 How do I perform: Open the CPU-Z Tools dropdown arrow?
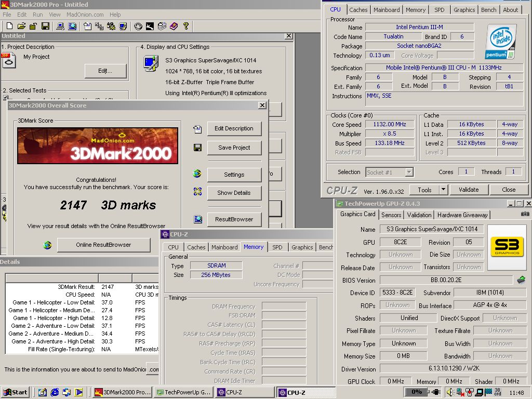coord(444,190)
